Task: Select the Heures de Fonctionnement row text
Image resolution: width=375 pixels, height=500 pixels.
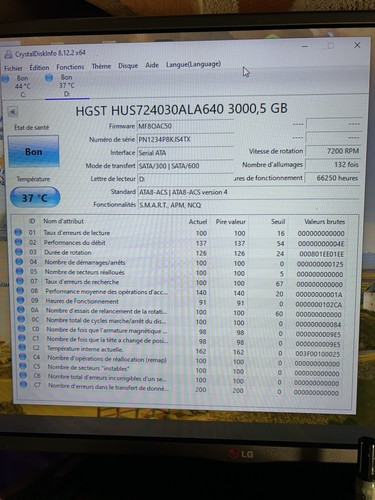Action: (82, 301)
